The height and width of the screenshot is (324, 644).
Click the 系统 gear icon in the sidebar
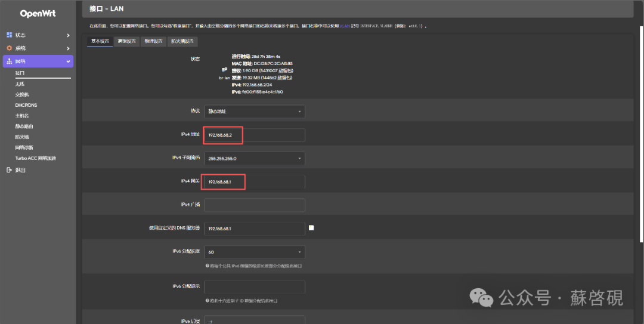coord(10,48)
